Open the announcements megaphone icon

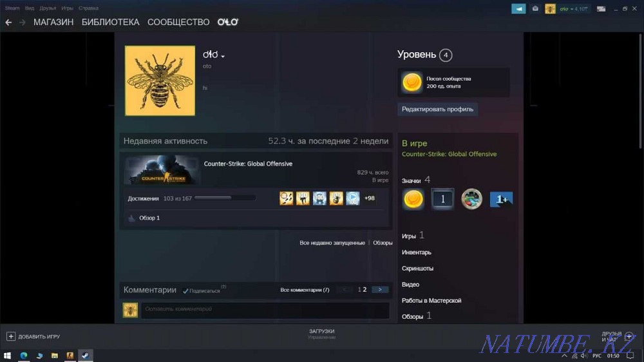pyautogui.click(x=518, y=8)
